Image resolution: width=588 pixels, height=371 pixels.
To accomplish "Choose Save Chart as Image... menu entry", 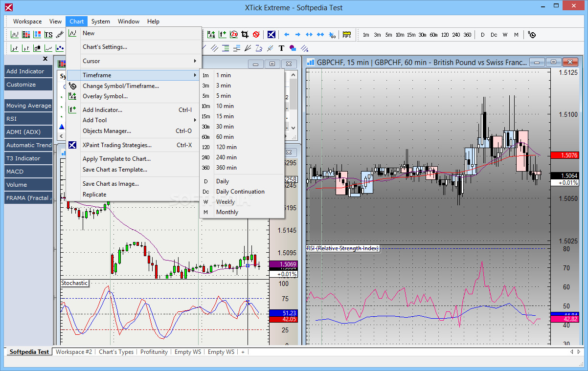I will pos(134,184).
